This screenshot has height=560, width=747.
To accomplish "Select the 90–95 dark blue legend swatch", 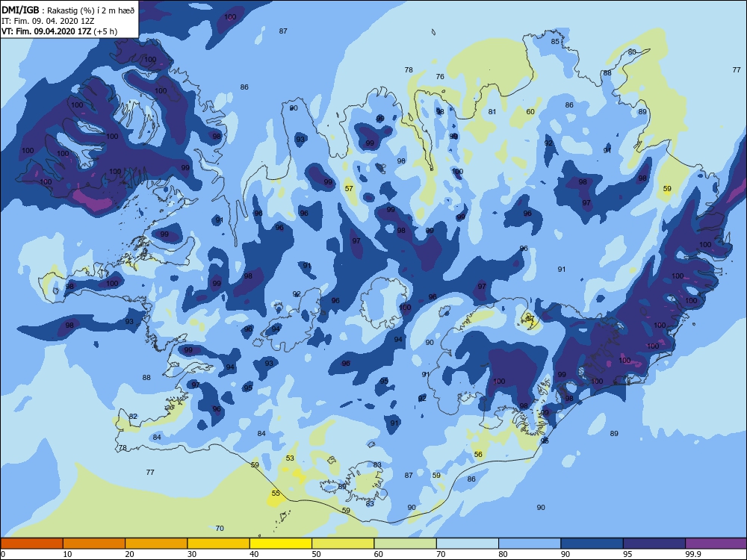I will (x=592, y=544).
